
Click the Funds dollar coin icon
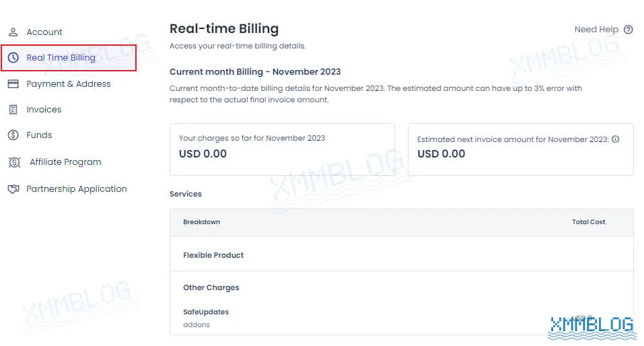tap(13, 135)
